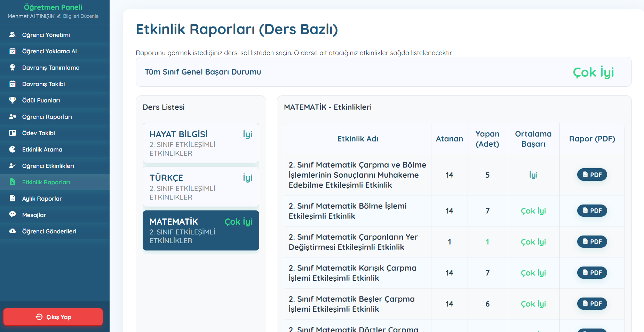Click the Mesajlar speech bubble icon
The width and height of the screenshot is (644, 332).
point(13,215)
